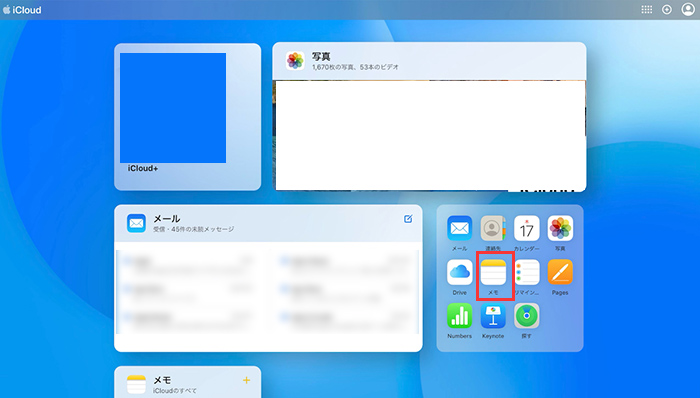Open the メモ widget title at bottom
The height and width of the screenshot is (398, 700).
pos(162,380)
